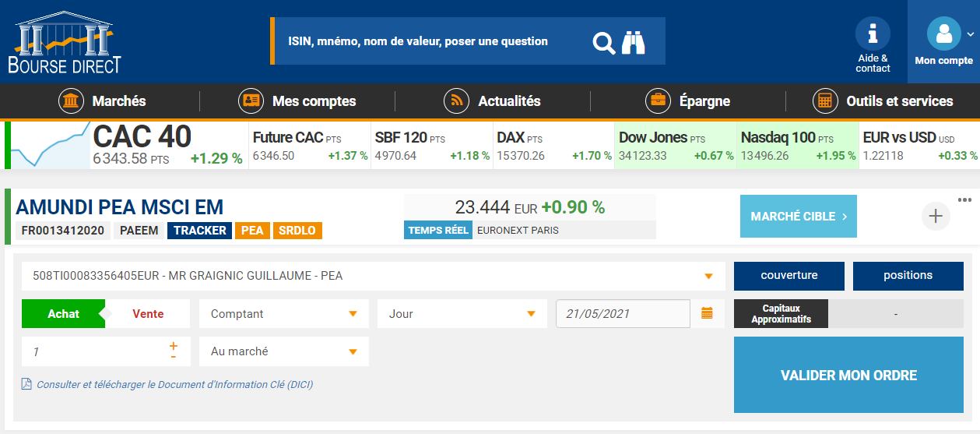
Task: Click the PDF document icon beside DICI link
Action: 26,384
